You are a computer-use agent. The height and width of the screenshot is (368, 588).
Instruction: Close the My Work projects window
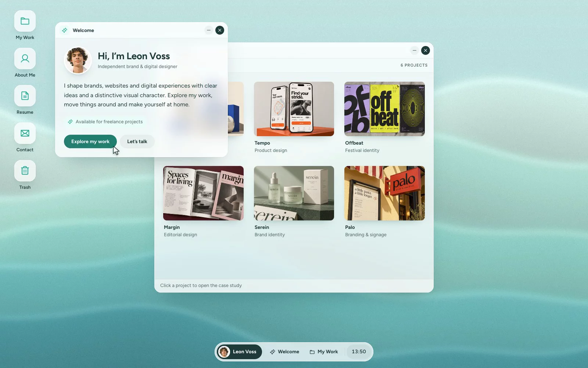tap(426, 50)
